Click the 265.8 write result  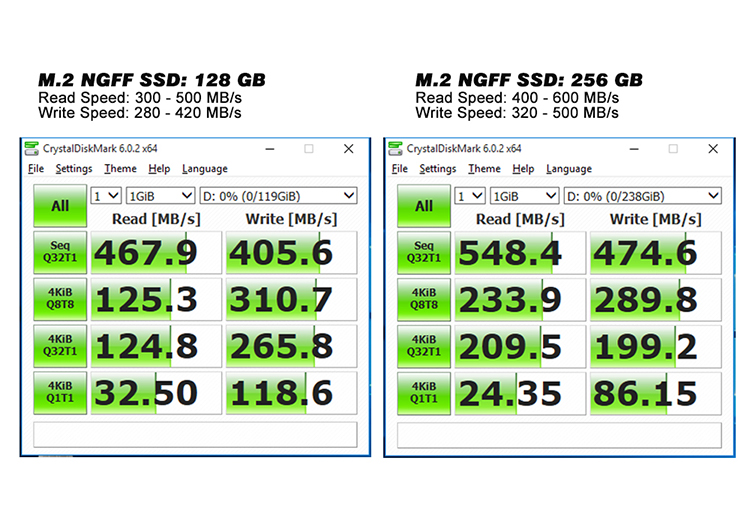pos(291,346)
